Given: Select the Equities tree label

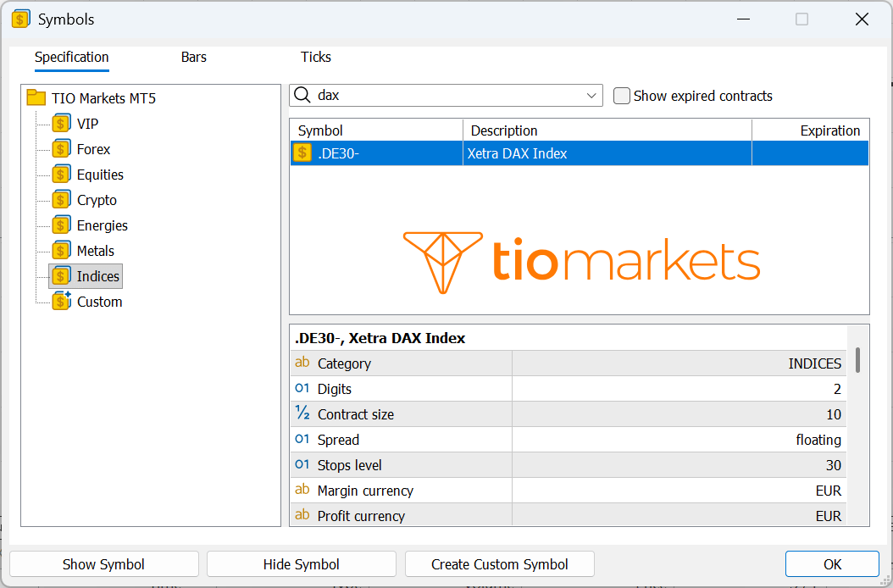Looking at the screenshot, I should pyautogui.click(x=100, y=175).
